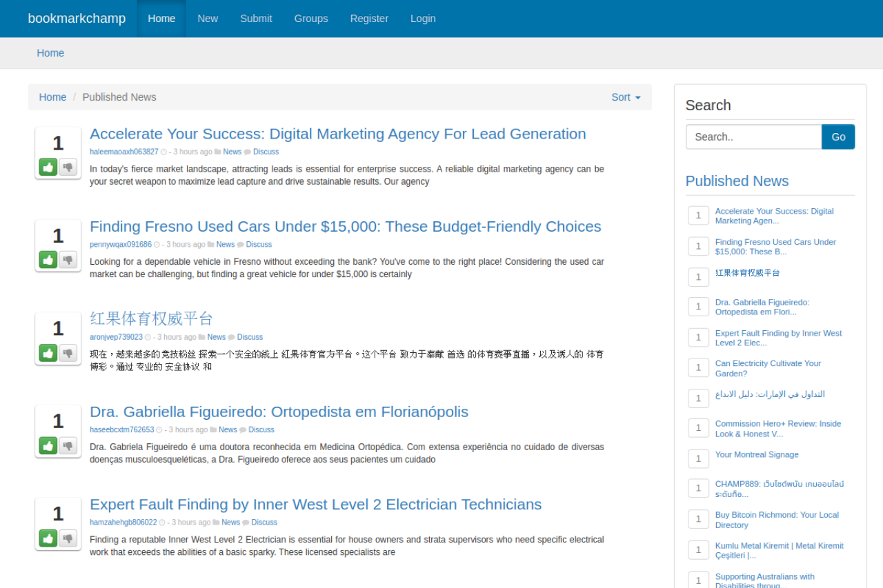
Task: Upvote the Chinese-titled sports platform post
Action: coord(48,352)
